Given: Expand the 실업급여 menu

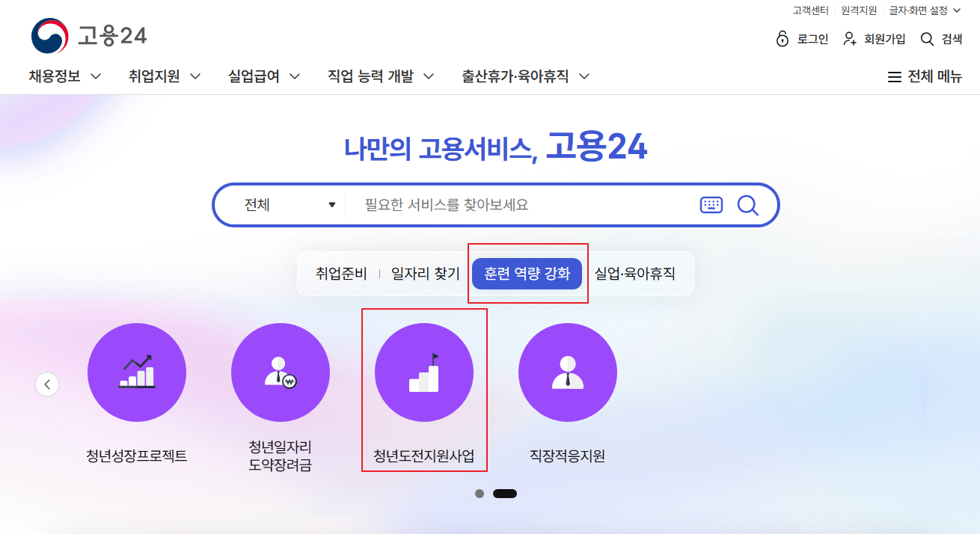Looking at the screenshot, I should coord(264,76).
